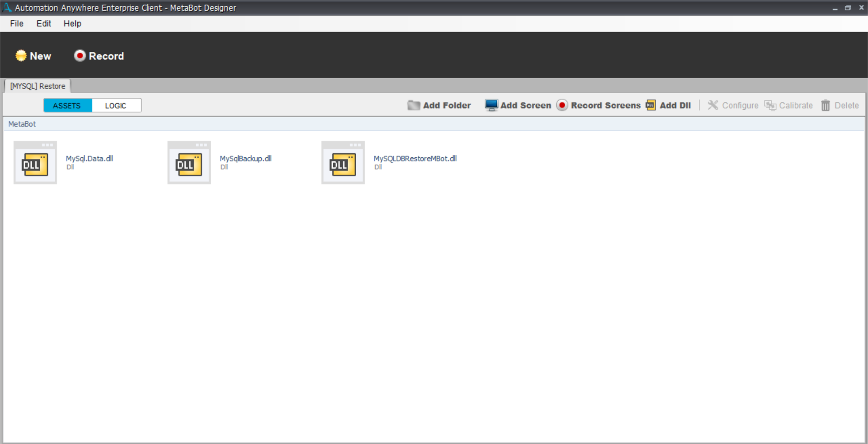This screenshot has width=868, height=444.
Task: Click the Add Screen label
Action: pos(526,105)
